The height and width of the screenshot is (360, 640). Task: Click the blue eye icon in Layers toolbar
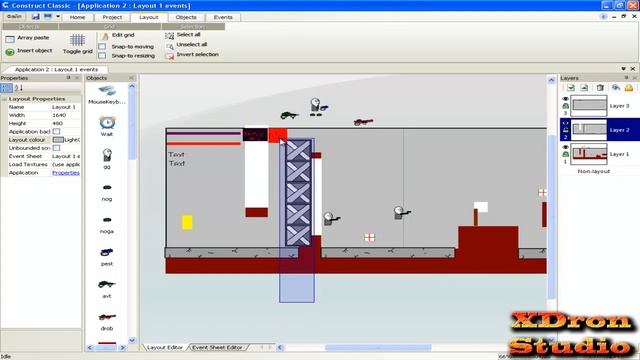(x=616, y=87)
